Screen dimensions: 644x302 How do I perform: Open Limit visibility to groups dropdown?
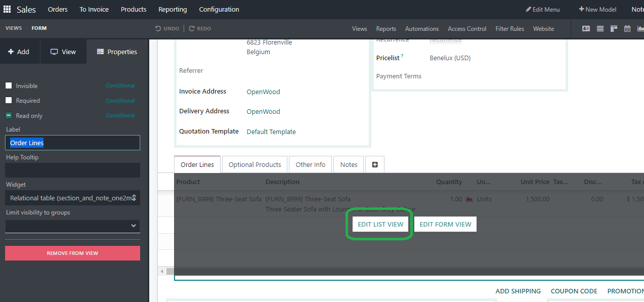coord(72,226)
